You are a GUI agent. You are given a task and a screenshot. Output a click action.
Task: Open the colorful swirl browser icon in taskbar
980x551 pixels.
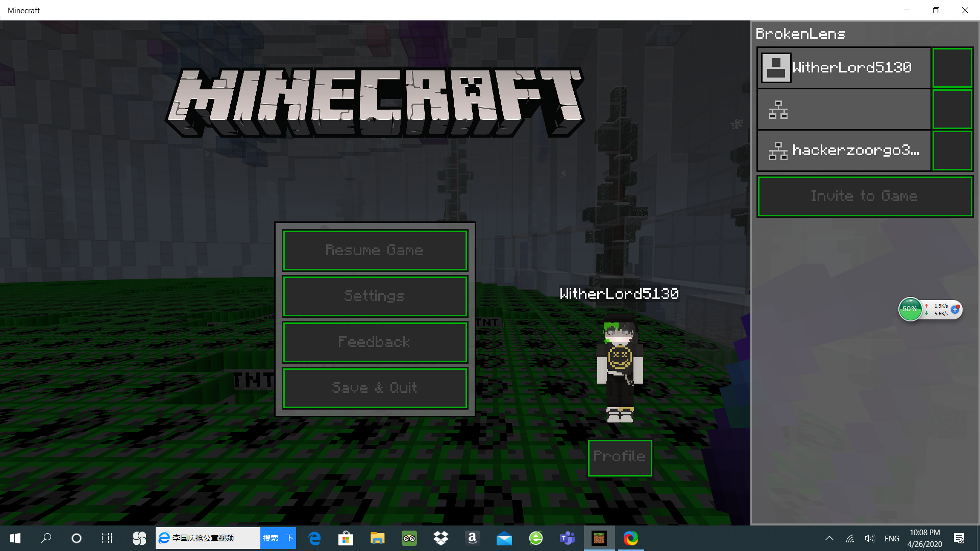[631, 538]
